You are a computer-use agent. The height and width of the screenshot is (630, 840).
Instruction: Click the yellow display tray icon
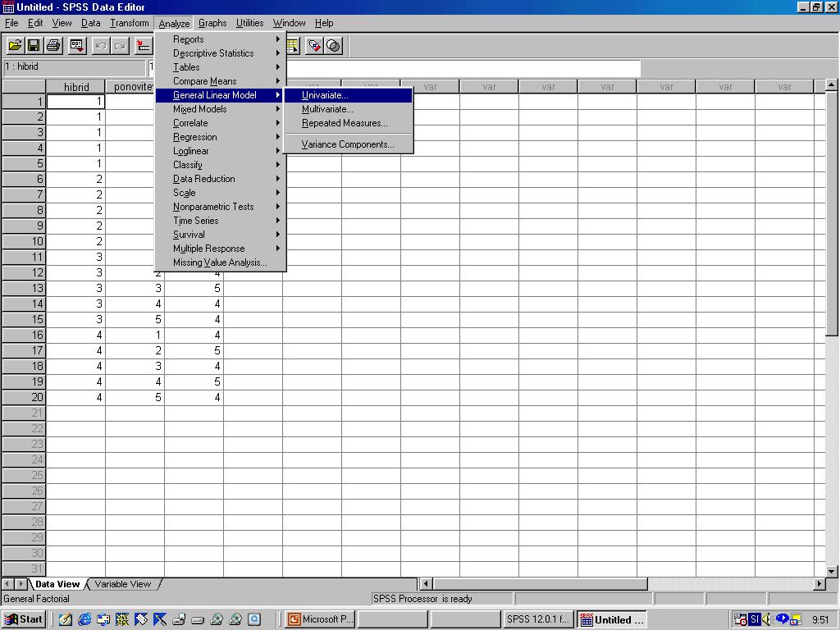coord(796,619)
